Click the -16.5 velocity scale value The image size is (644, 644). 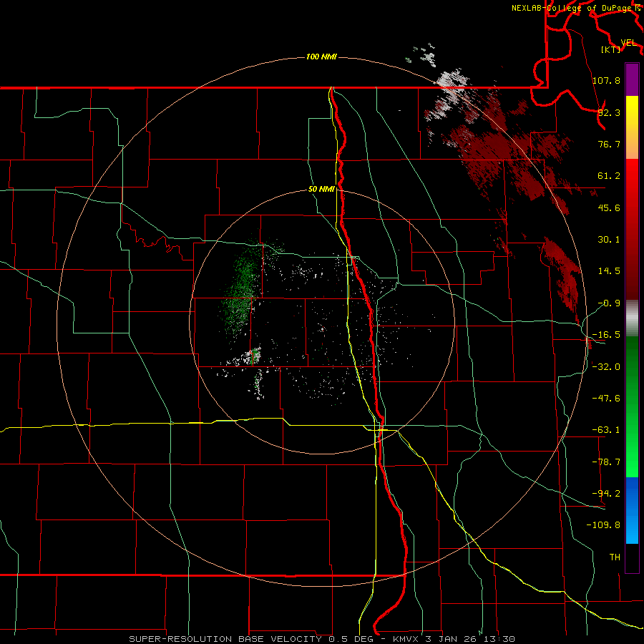(x=606, y=335)
